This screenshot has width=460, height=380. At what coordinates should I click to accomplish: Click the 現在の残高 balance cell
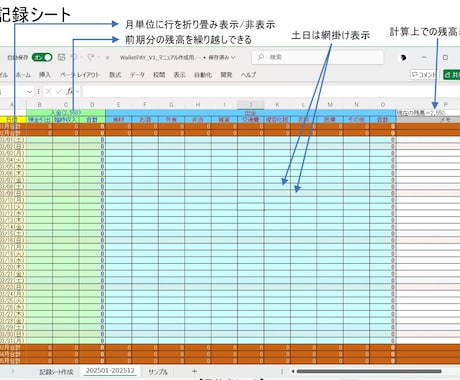(428, 113)
